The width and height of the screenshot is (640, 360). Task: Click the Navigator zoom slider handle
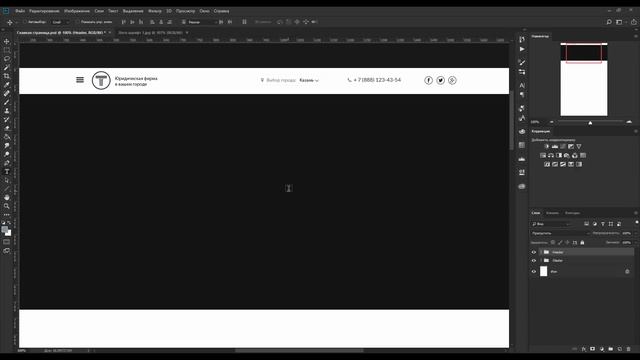click(590, 122)
